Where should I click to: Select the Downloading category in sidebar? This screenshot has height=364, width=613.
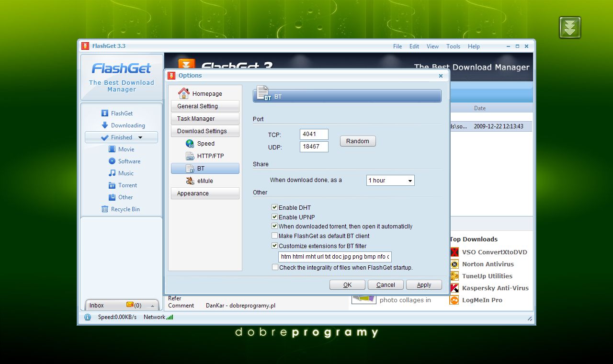[x=128, y=125]
